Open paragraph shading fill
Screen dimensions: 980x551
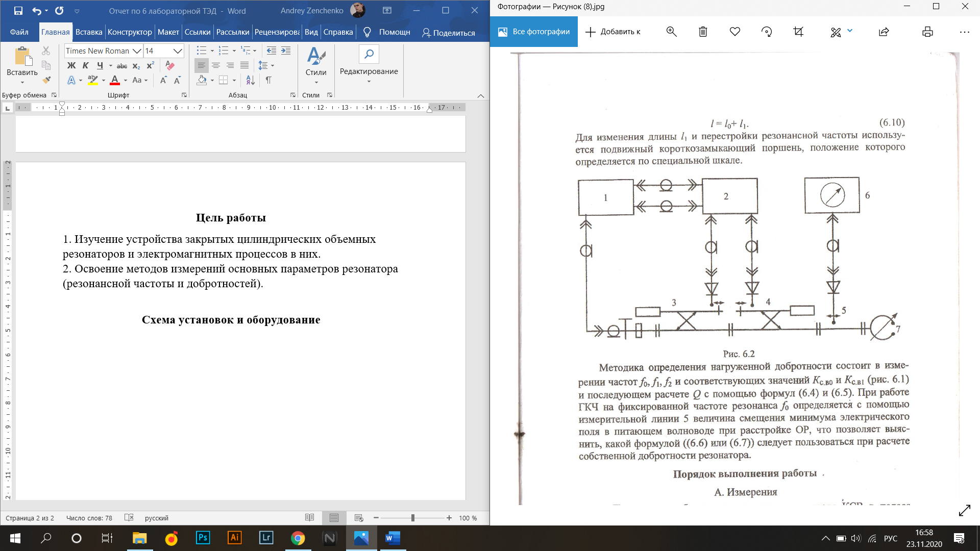202,80
